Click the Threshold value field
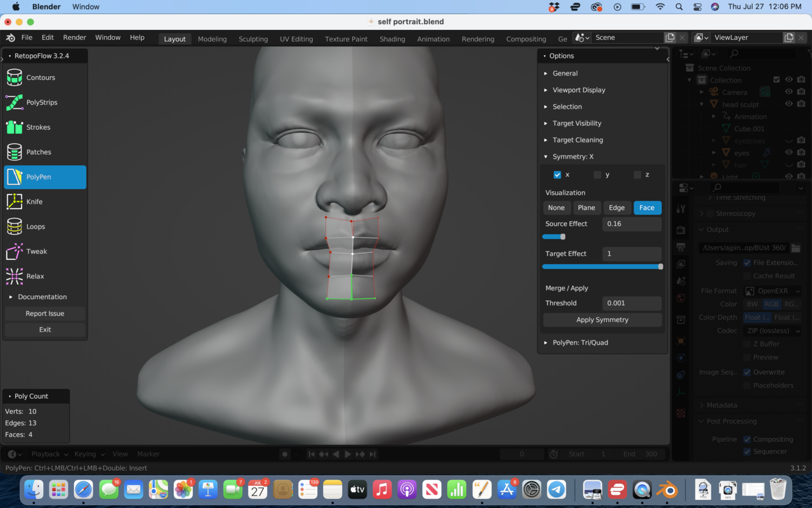 [631, 303]
